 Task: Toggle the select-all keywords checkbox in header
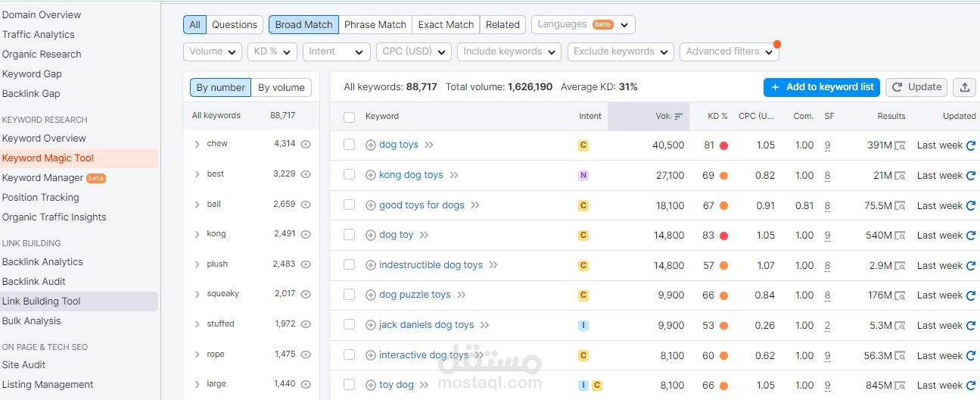pyautogui.click(x=349, y=117)
